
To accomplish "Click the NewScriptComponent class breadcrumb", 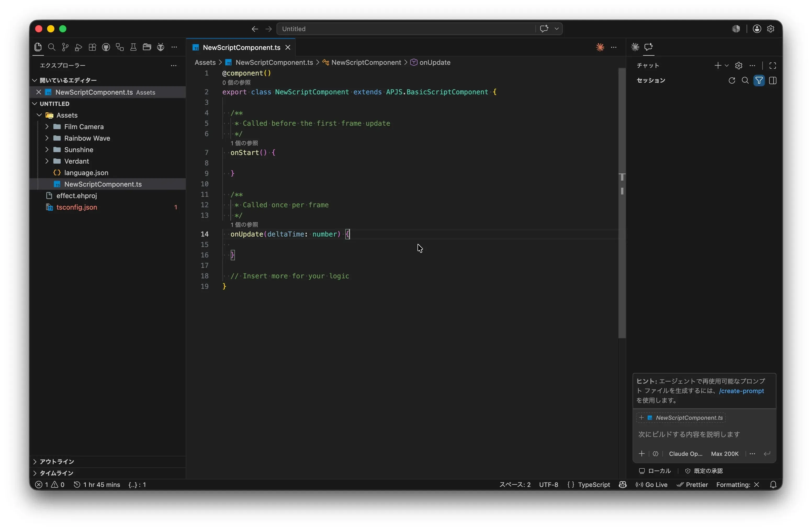I will pyautogui.click(x=362, y=62).
